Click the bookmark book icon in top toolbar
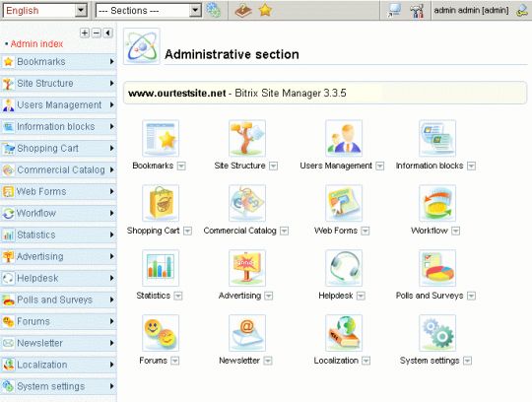 coord(243,10)
